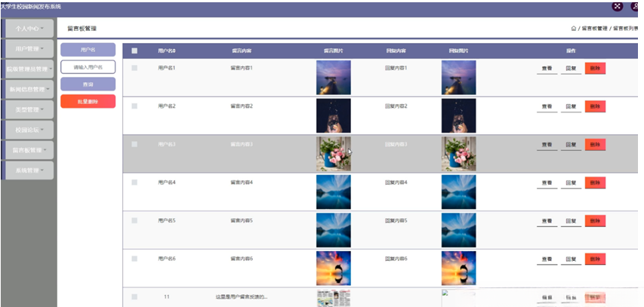Screen dimensions: 644x307
Task: Click 查看 for row 用户名4
Action: click(x=547, y=183)
